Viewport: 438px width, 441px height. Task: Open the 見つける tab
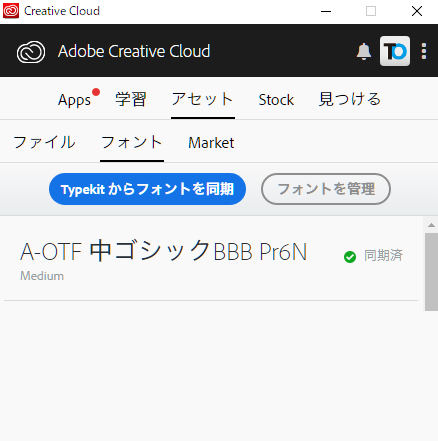350,99
